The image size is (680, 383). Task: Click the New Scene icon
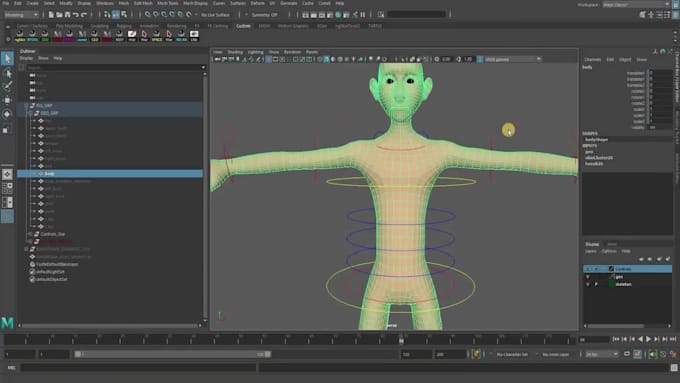[51, 15]
